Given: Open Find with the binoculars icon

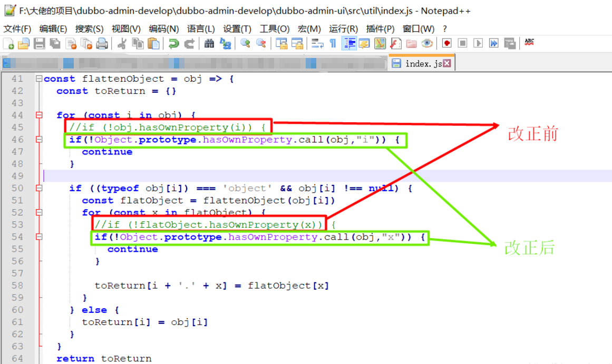Looking at the screenshot, I should 209,43.
